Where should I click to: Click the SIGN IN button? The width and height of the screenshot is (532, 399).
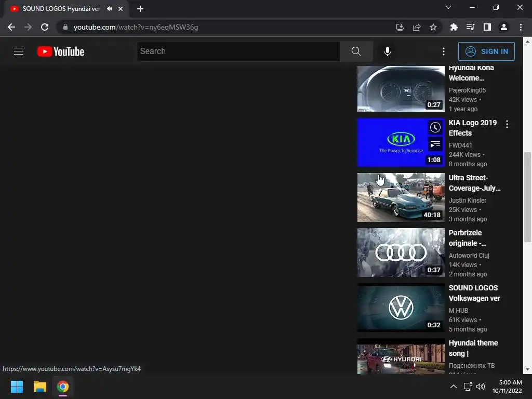[x=486, y=51]
